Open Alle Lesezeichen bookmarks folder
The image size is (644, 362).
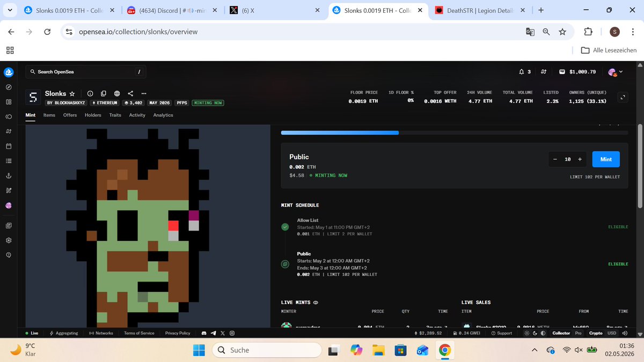coord(609,50)
